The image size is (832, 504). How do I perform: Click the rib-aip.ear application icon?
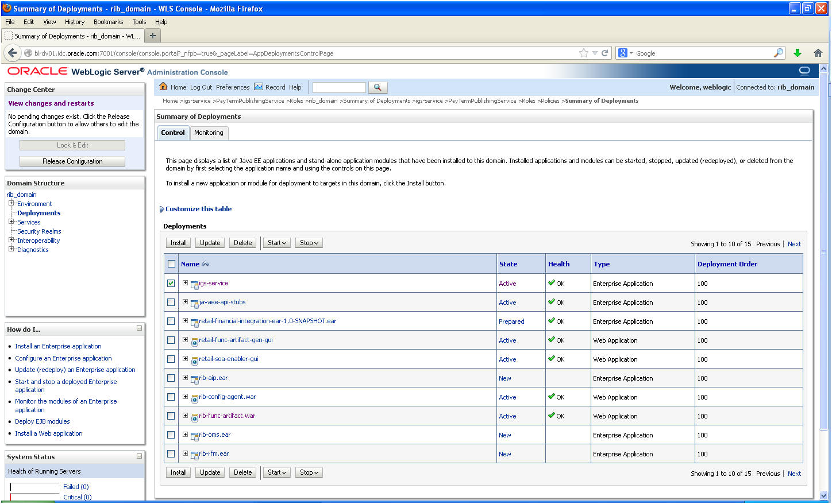click(194, 379)
